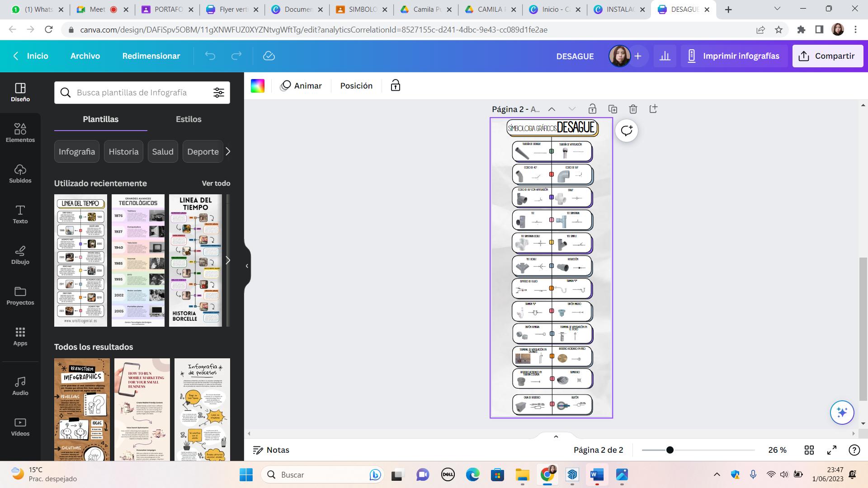Toggle the page lock icon
This screenshot has height=488, width=868.
tap(592, 109)
